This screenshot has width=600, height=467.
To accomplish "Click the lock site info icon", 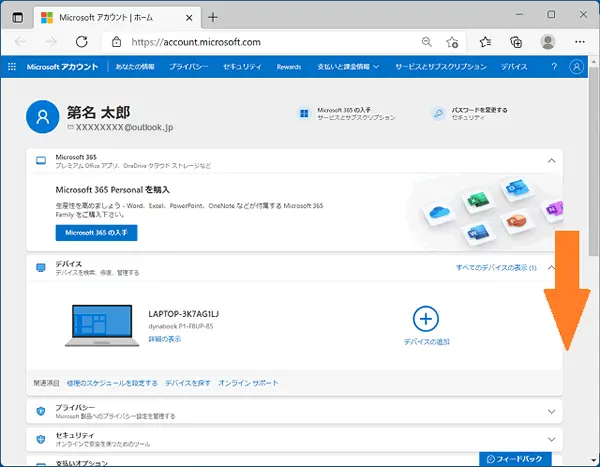I will point(116,42).
